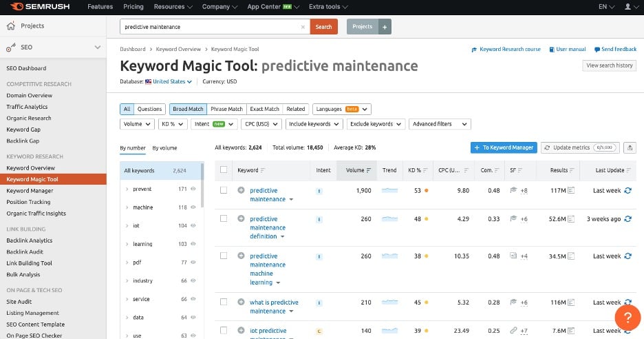Viewport: 644px width, 339px height.
Task: Open the Exclude keywords dropdown
Action: click(x=376, y=124)
